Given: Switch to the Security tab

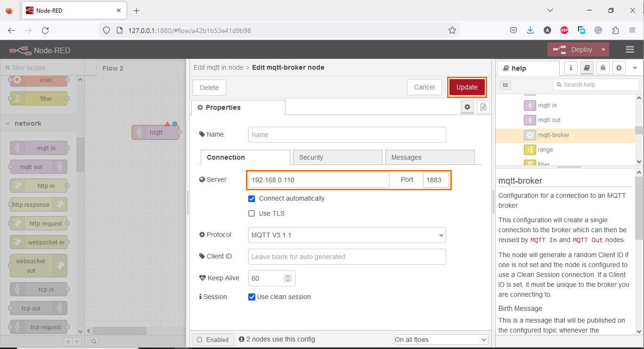Looking at the screenshot, I should point(337,157).
